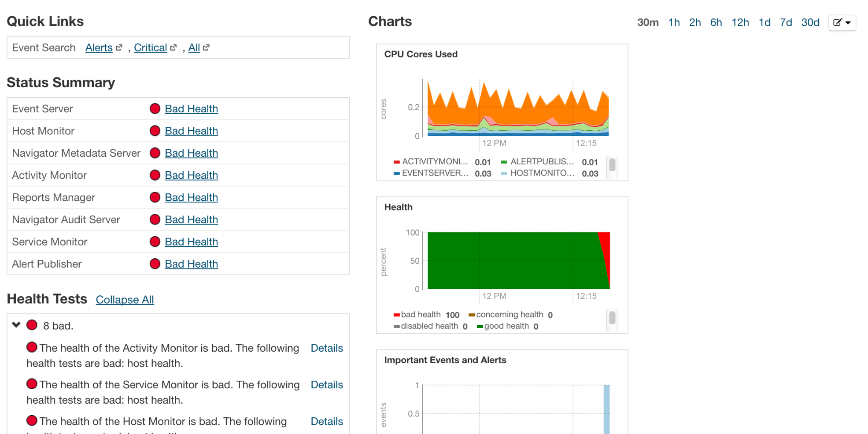Click the external link icon beside Alerts
The image size is (868, 434).
pos(119,48)
